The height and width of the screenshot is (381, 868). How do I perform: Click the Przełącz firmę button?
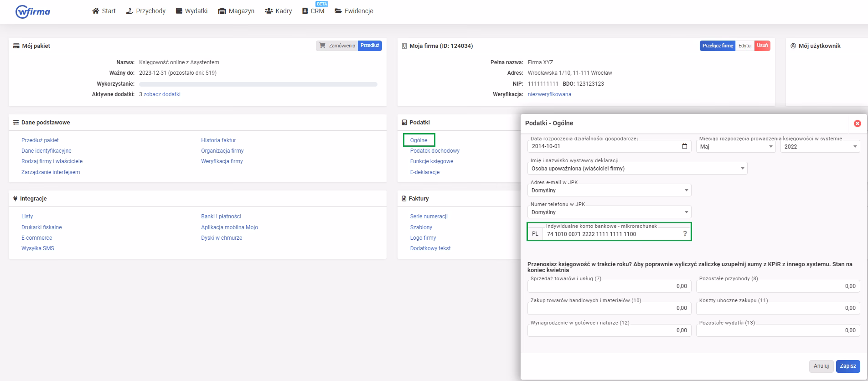click(x=717, y=46)
